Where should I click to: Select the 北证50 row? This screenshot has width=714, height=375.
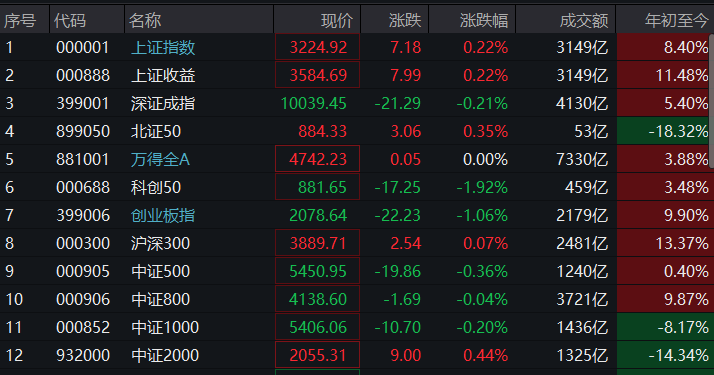pos(357,132)
